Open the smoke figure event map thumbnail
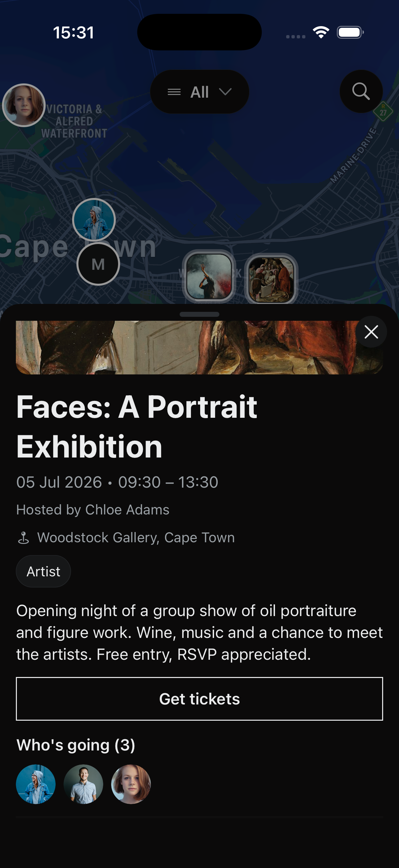399x868 pixels. [x=209, y=276]
